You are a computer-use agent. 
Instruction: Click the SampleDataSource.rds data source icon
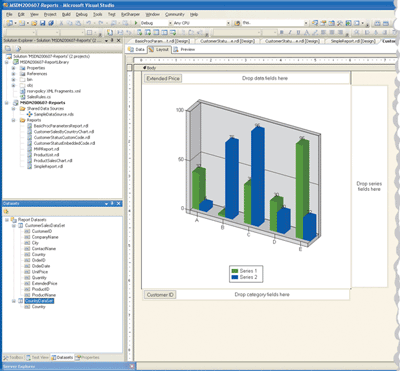(30, 114)
